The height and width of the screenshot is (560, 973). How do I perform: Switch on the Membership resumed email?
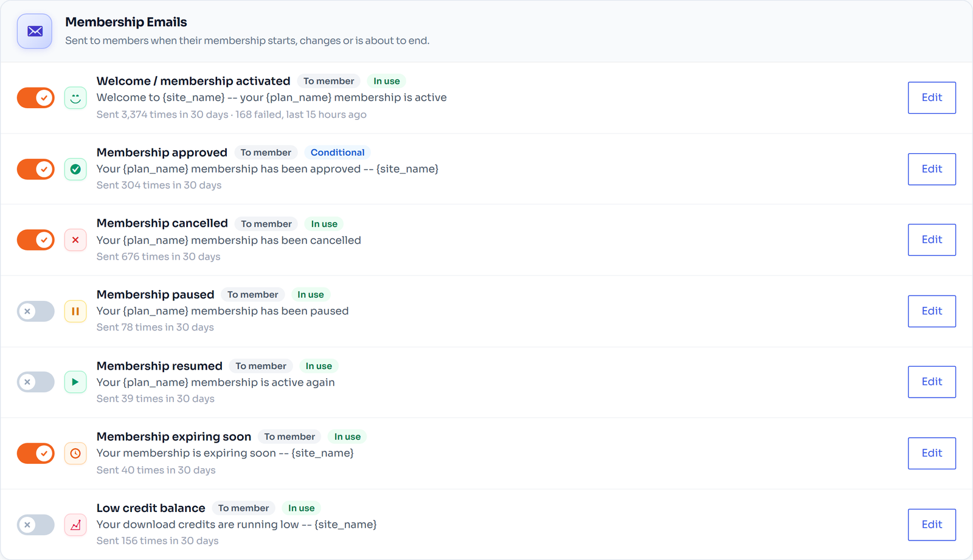point(36,382)
